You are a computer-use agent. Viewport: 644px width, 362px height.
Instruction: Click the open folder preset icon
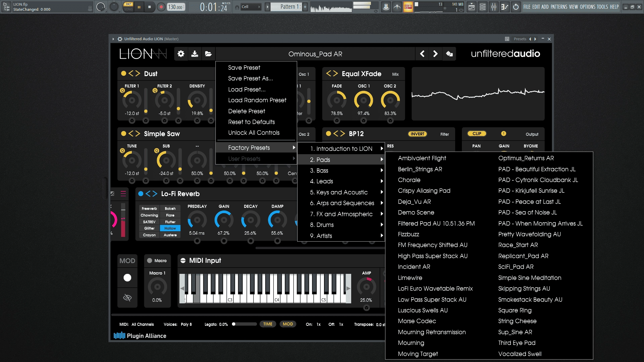[208, 54]
